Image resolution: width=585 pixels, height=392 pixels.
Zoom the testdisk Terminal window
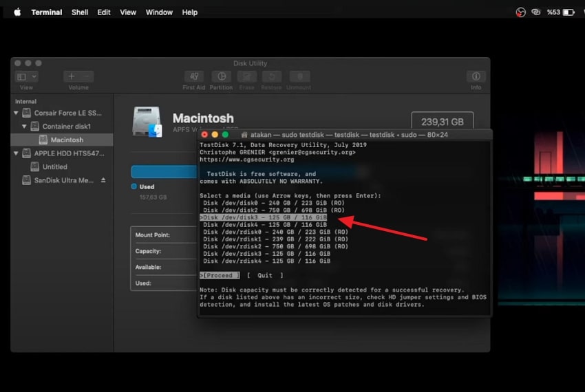tap(225, 135)
